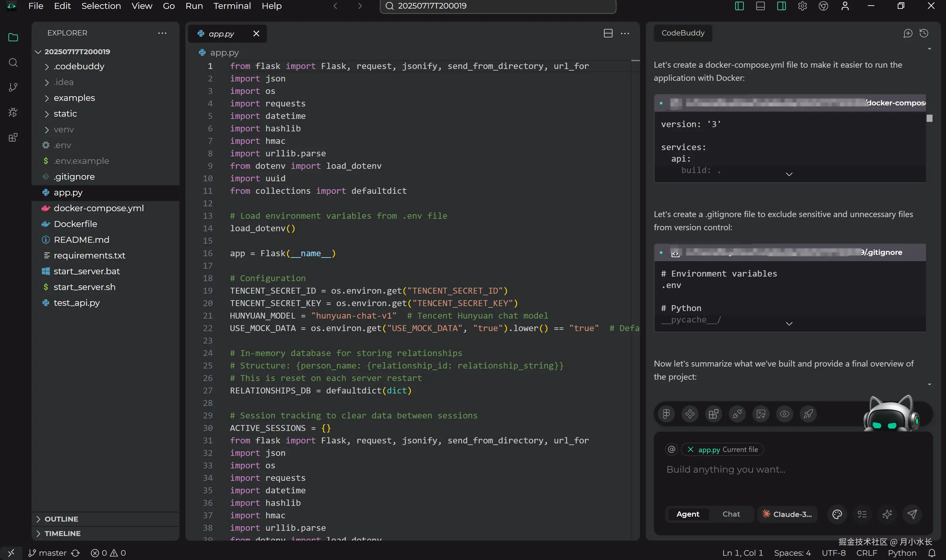Open the Selection menu
946x560 pixels.
101,6
